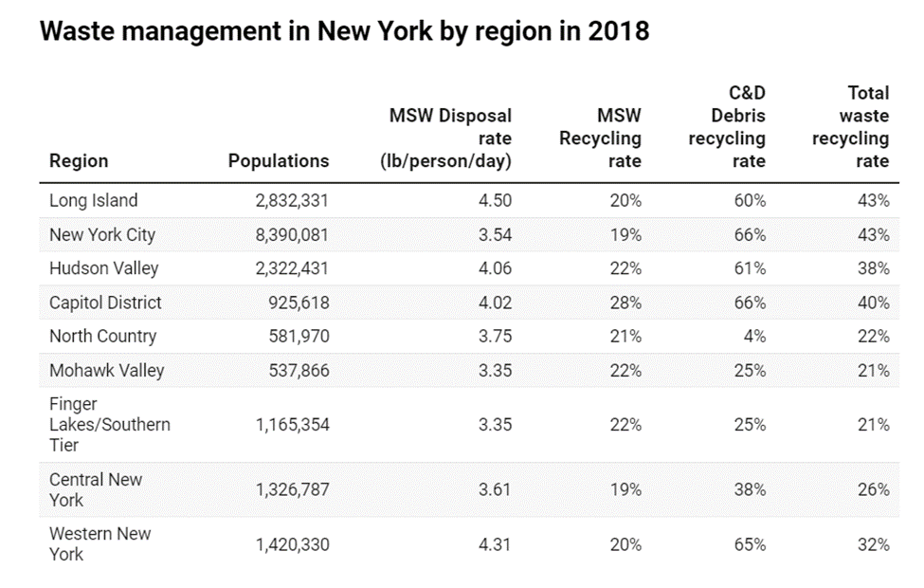The image size is (924, 588).
Task: Select Capitol District's 28% MSW recycling cell
Action: pyautogui.click(x=626, y=303)
